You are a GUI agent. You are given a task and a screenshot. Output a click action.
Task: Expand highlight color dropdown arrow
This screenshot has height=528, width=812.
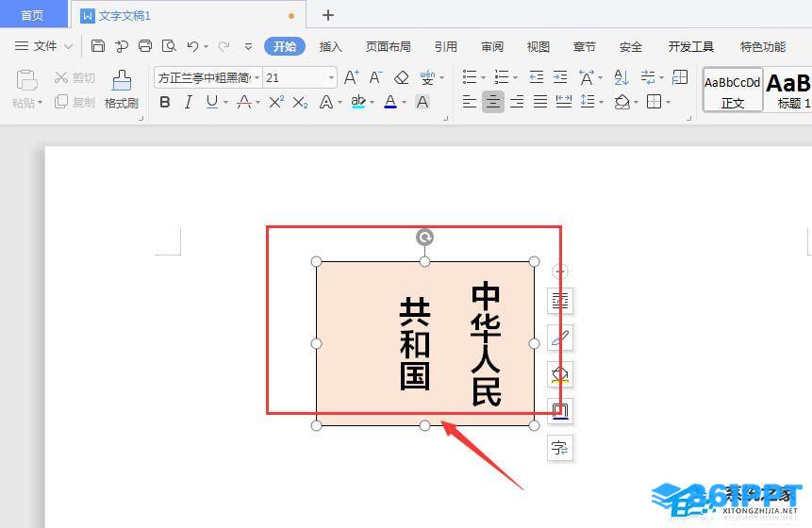(x=372, y=103)
